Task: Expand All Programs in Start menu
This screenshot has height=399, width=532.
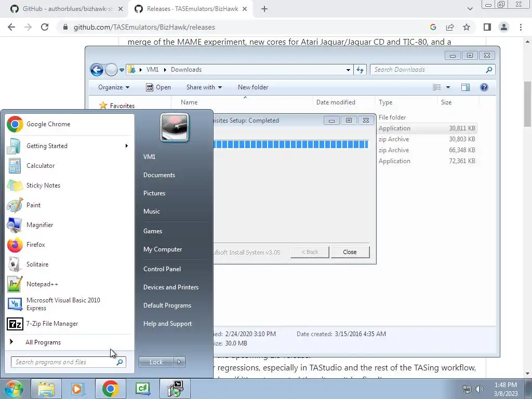Action: (x=43, y=342)
